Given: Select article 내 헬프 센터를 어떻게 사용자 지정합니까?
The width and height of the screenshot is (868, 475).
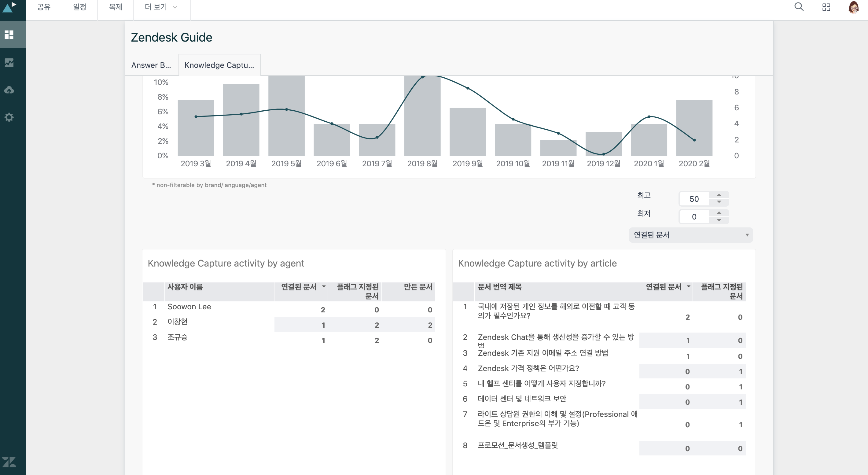Looking at the screenshot, I should [542, 384].
